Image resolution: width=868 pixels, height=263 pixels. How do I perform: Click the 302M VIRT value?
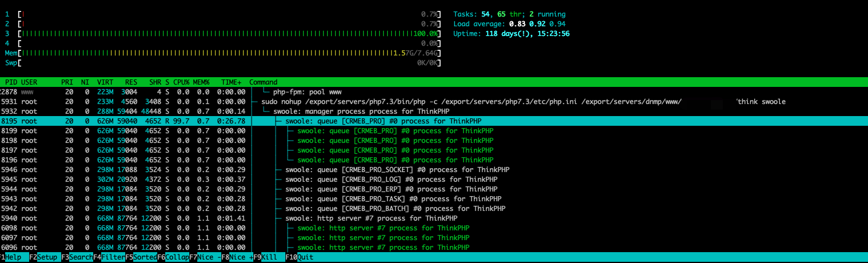coord(105,179)
